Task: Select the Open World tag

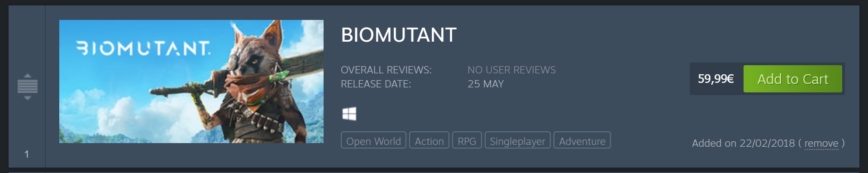Action: tap(373, 140)
